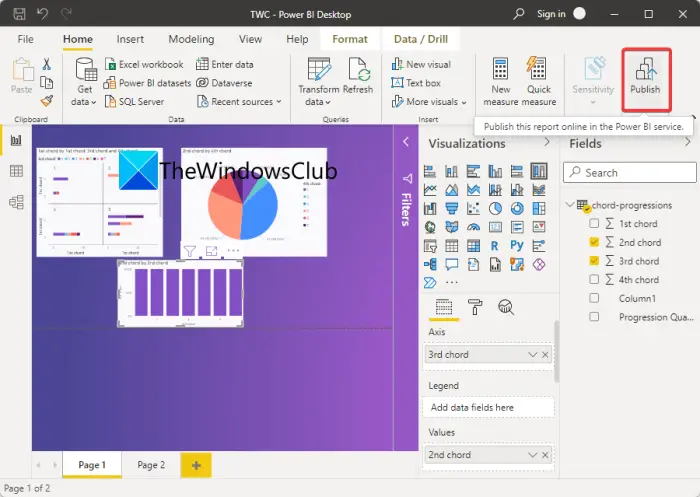Image resolution: width=700 pixels, height=497 pixels.
Task: Open the 3rd chord Axis field dropdown
Action: point(532,355)
